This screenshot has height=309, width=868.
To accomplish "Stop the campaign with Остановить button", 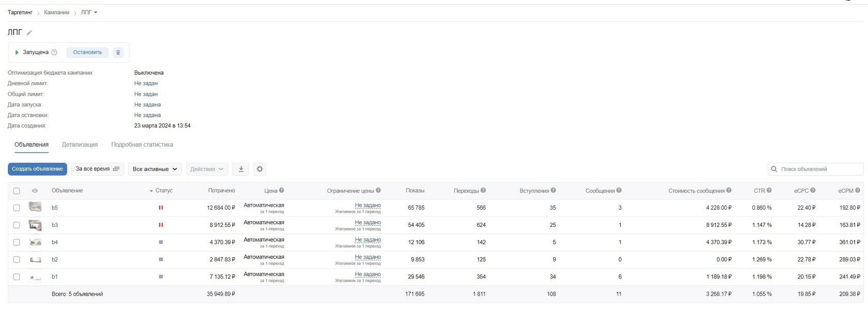I will point(87,52).
